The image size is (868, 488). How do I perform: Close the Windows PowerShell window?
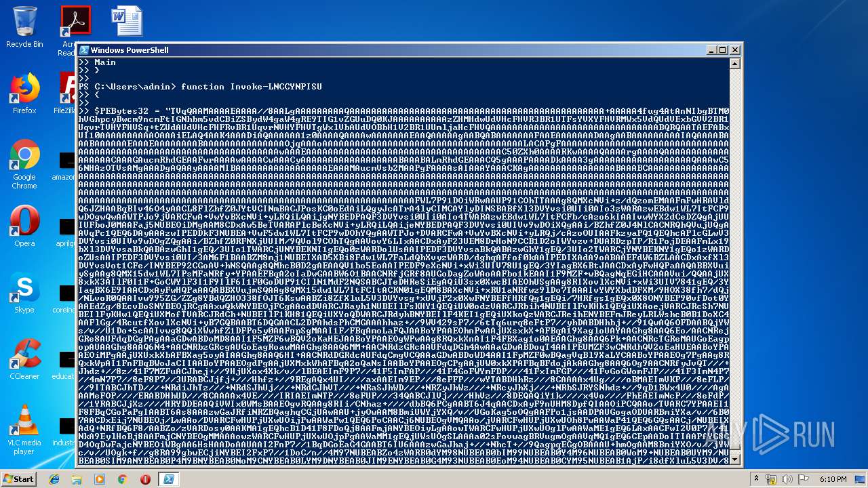click(x=734, y=50)
